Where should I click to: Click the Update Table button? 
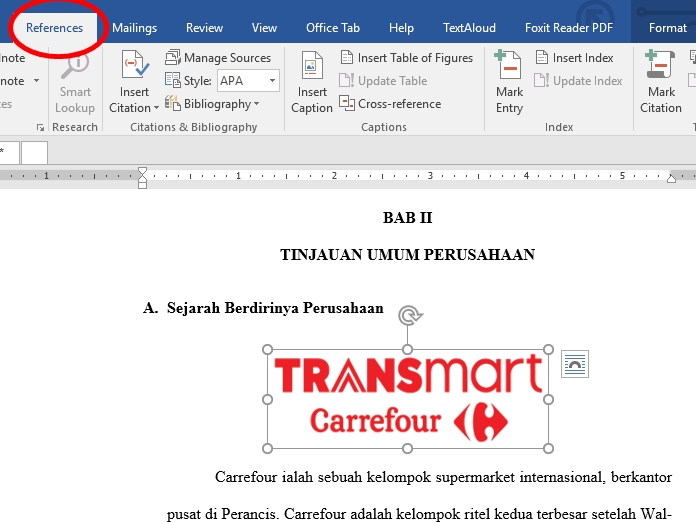coord(383,81)
